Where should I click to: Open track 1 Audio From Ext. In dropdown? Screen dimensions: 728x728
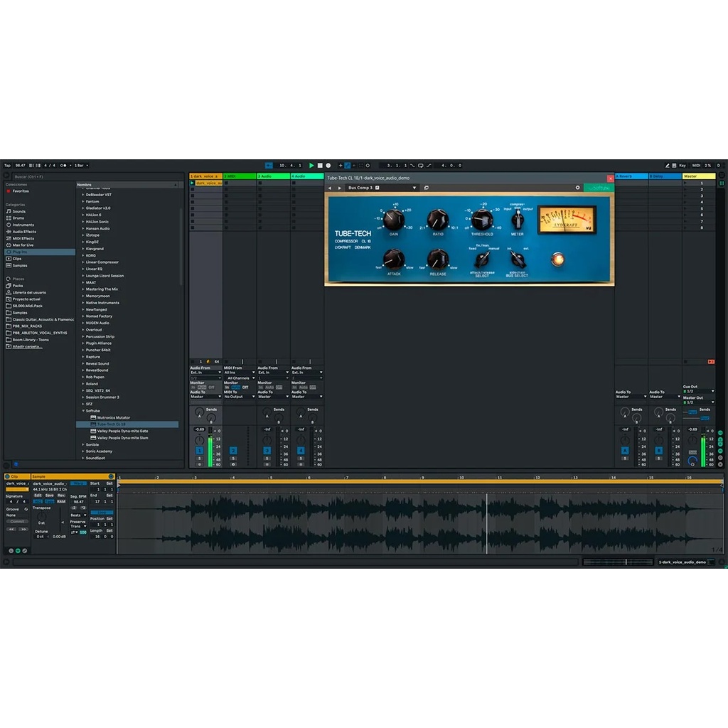click(x=205, y=373)
